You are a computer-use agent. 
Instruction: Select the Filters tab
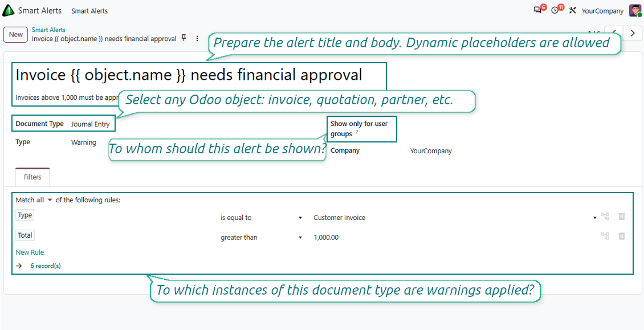pos(32,177)
